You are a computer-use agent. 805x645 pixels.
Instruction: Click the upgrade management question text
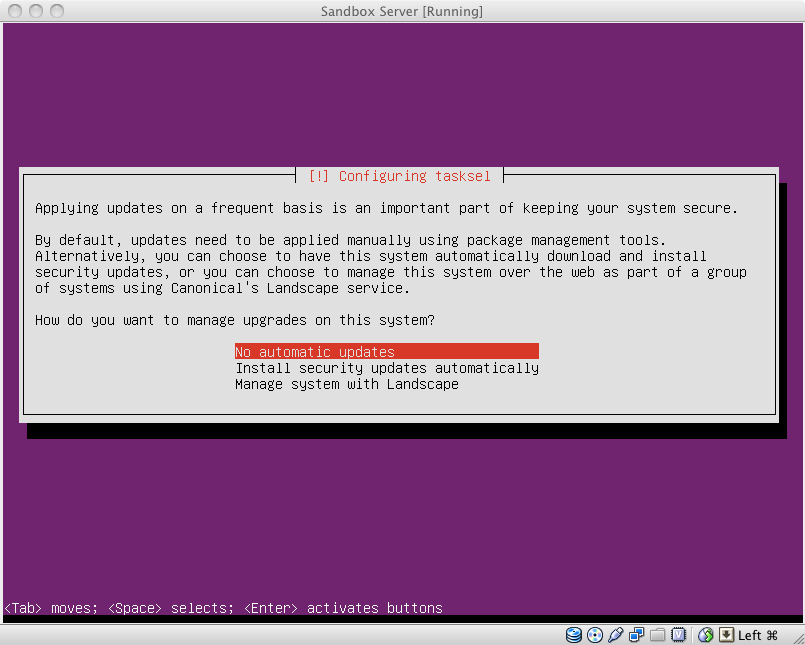point(235,320)
